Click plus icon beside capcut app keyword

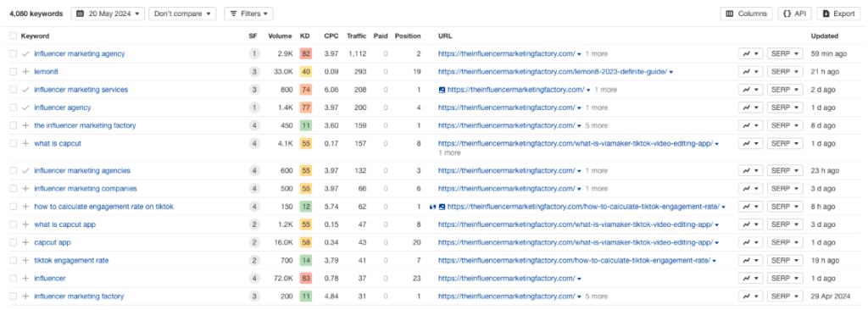[25, 242]
